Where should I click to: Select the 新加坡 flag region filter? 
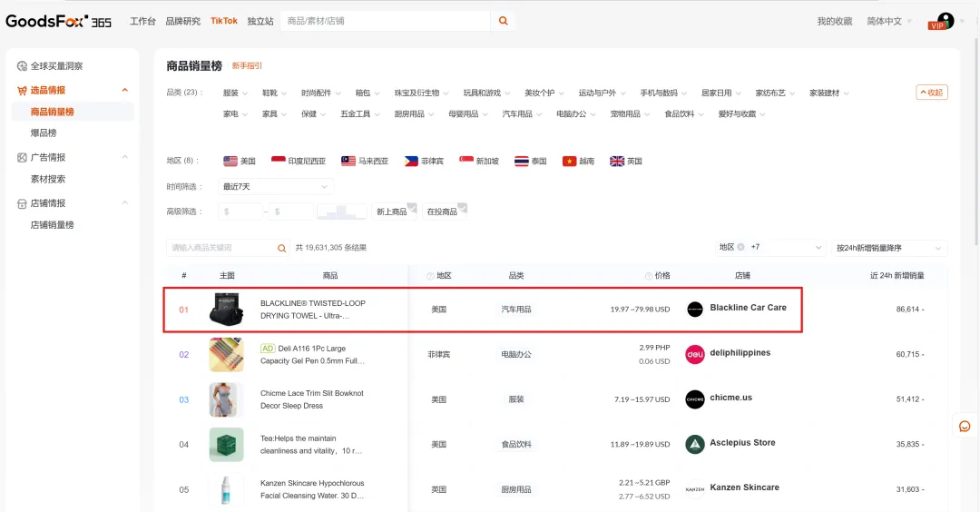479,162
